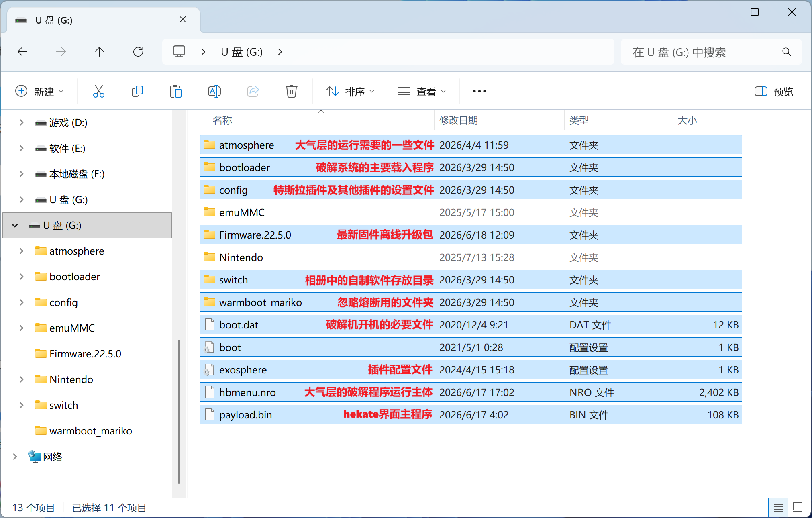Toggle the 预览 preview pane

pos(773,92)
